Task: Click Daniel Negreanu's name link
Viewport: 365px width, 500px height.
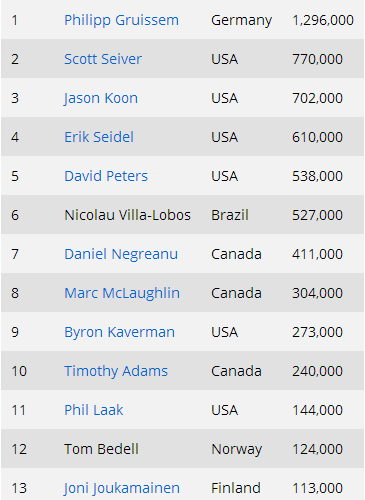Action: click(x=121, y=254)
